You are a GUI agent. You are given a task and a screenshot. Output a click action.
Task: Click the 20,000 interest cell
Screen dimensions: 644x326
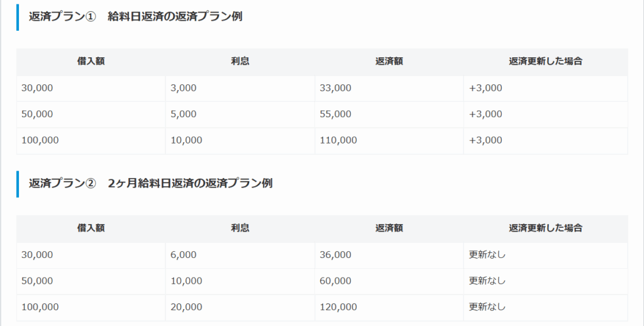[186, 307]
